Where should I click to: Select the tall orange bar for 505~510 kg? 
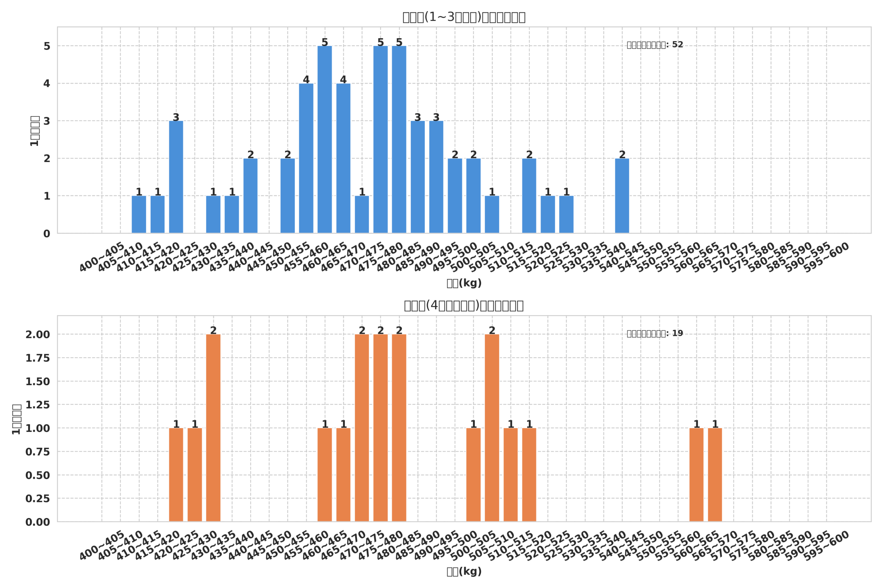pyautogui.click(x=492, y=428)
